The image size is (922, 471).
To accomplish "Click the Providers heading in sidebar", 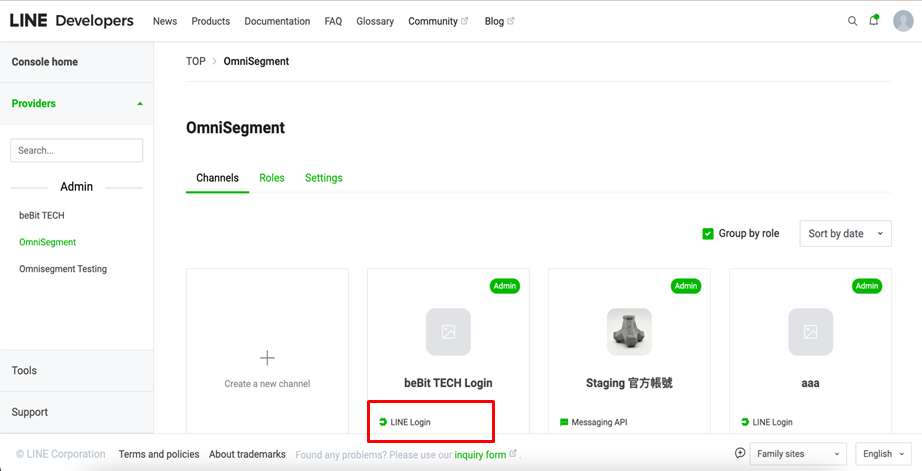I will click(x=34, y=103).
